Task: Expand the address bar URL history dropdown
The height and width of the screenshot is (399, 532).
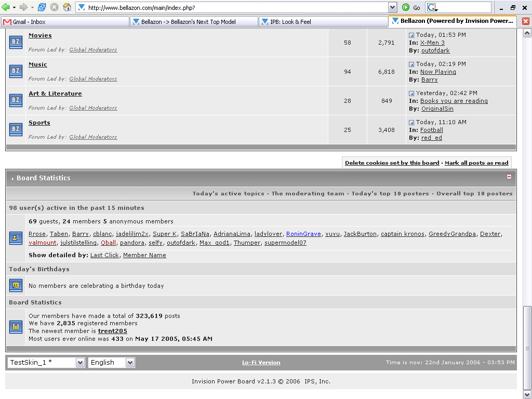Action: click(392, 7)
